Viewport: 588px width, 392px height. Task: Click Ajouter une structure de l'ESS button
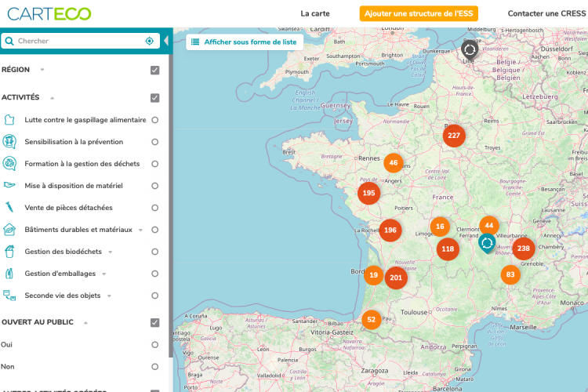coord(419,13)
